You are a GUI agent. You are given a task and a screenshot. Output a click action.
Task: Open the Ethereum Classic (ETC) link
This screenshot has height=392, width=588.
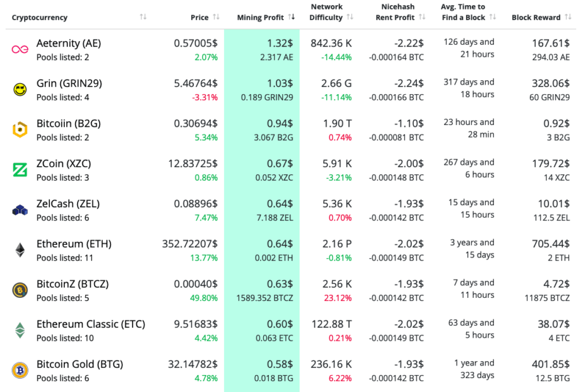(91, 324)
